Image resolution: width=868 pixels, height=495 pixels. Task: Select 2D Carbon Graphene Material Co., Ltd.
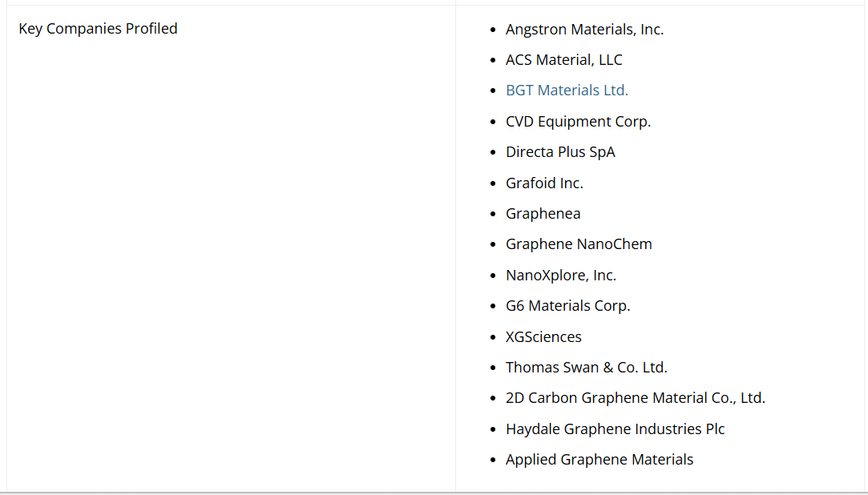pyautogui.click(x=635, y=398)
